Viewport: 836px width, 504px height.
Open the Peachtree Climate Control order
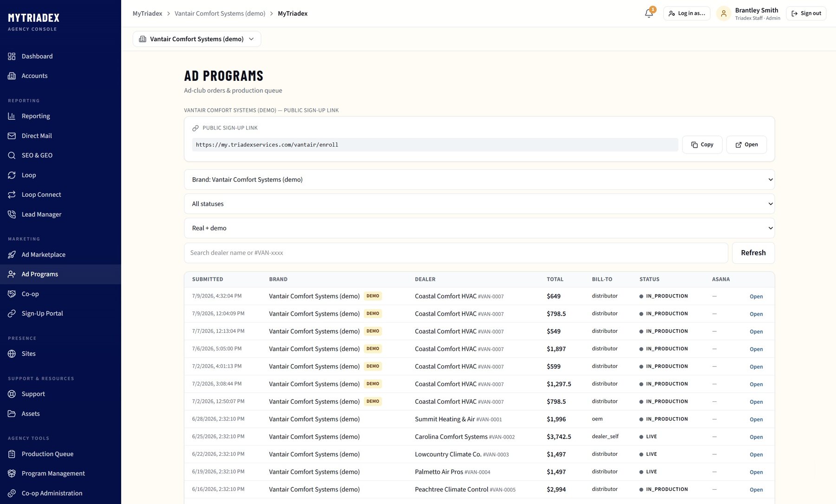[x=756, y=490]
